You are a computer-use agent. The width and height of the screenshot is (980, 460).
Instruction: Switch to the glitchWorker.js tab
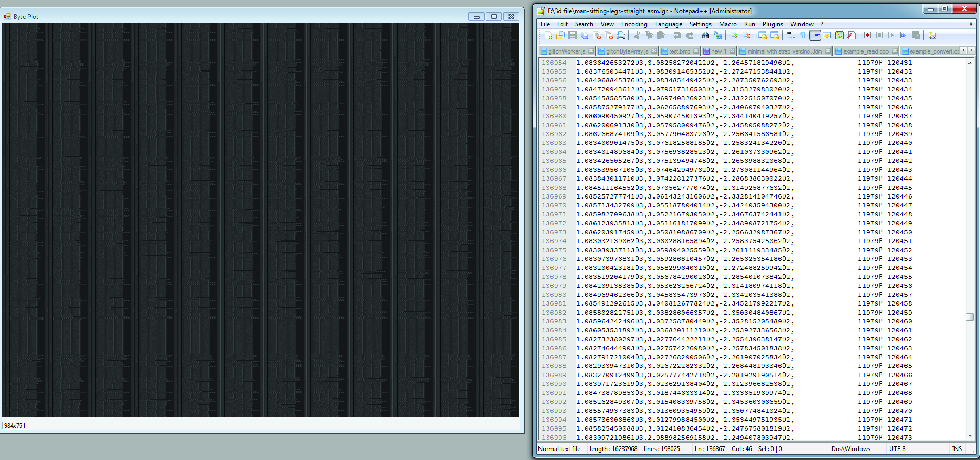(567, 51)
